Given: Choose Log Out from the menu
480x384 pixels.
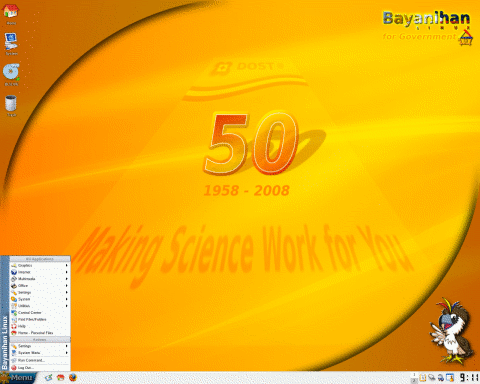Looking at the screenshot, I should pos(40,368).
